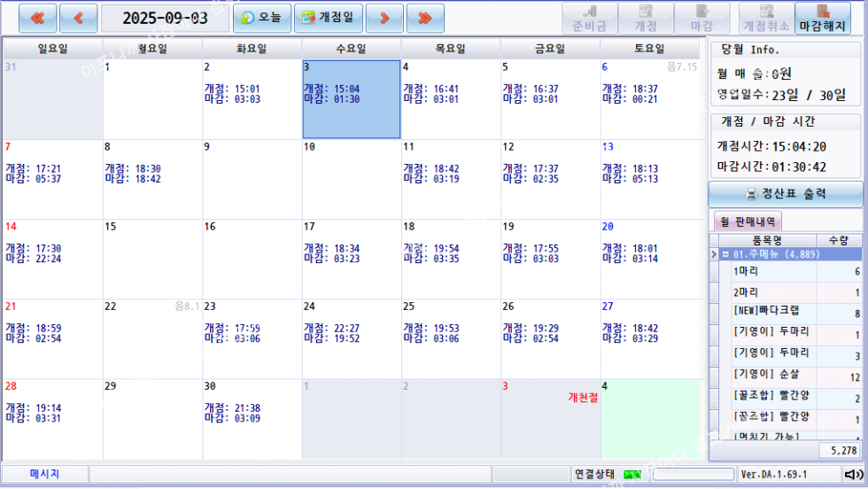Click the speaker sound icon
This screenshot has width=868, height=489.
point(852,474)
